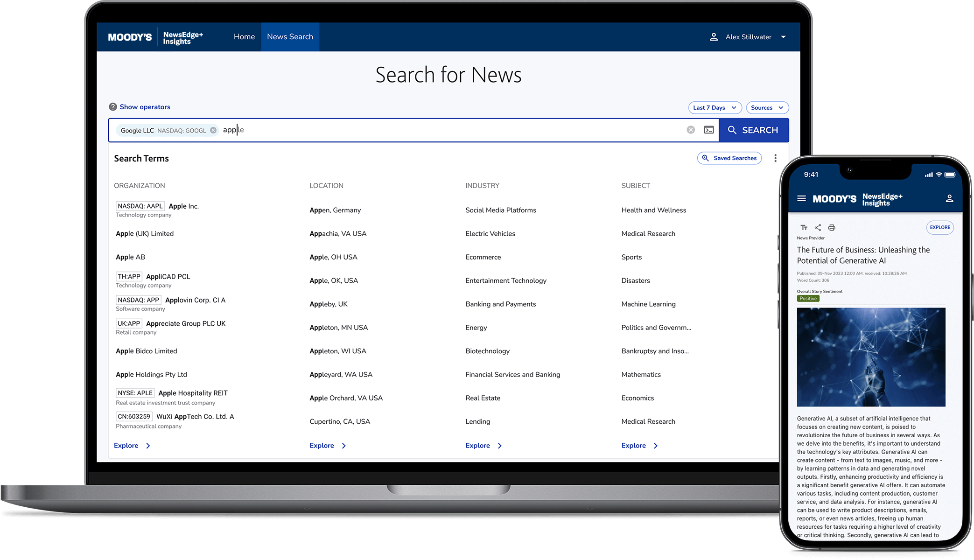Choose Apple, OK, USA location

point(334,280)
